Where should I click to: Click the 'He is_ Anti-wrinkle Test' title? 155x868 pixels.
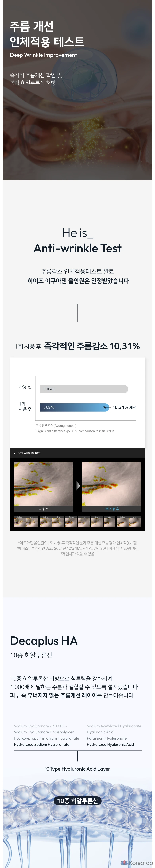tap(77, 241)
